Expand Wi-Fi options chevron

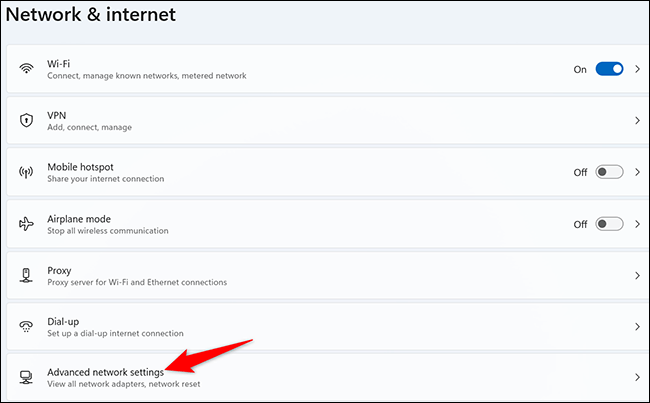coord(637,69)
